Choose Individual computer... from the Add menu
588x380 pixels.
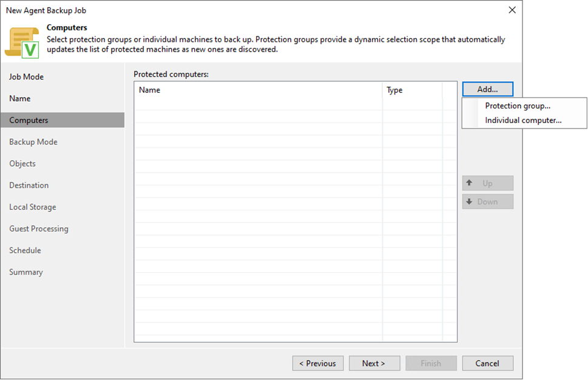click(523, 120)
